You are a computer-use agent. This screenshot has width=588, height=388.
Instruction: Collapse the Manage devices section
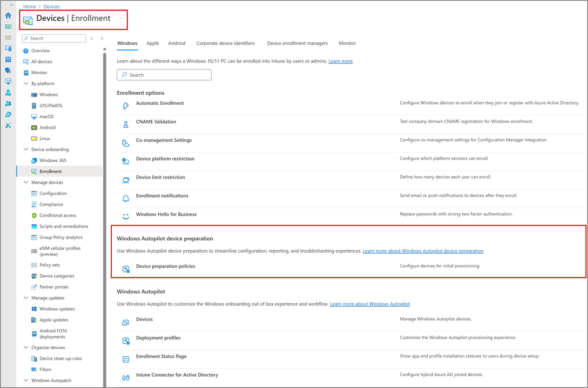click(26, 183)
